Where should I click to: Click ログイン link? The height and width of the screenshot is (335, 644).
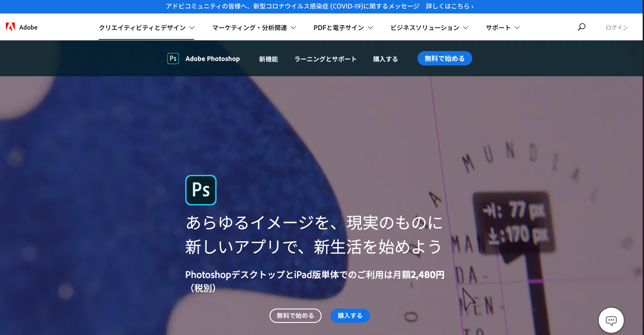click(x=617, y=27)
